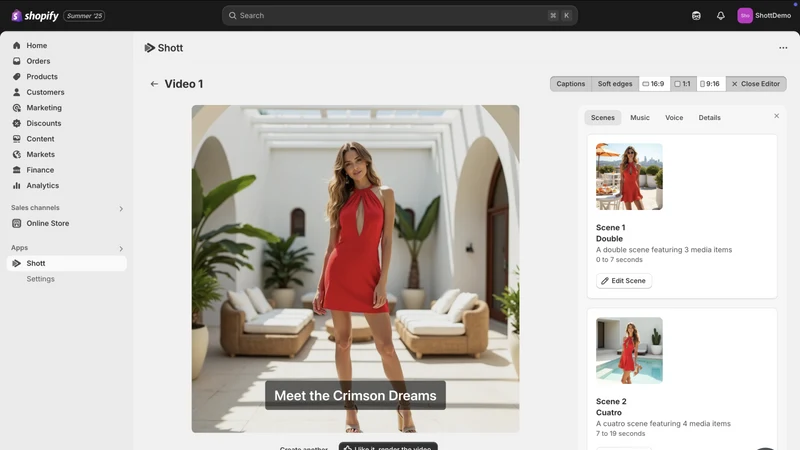Screen dimensions: 800x450
Task: Click the search magnifier icon
Action: pyautogui.click(x=233, y=15)
